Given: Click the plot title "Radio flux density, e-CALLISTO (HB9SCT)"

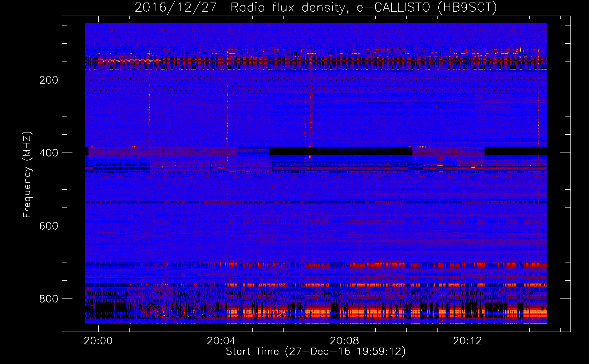Looking at the screenshot, I should point(363,8).
